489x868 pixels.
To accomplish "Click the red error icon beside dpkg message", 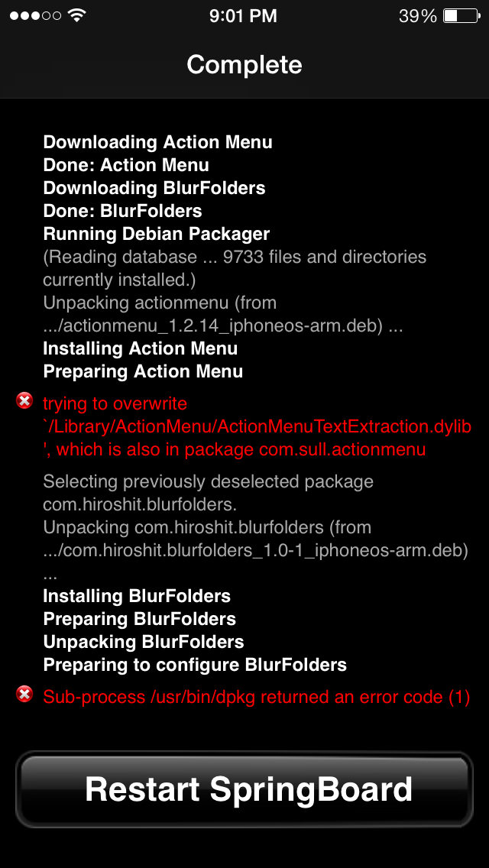I will click(x=24, y=695).
